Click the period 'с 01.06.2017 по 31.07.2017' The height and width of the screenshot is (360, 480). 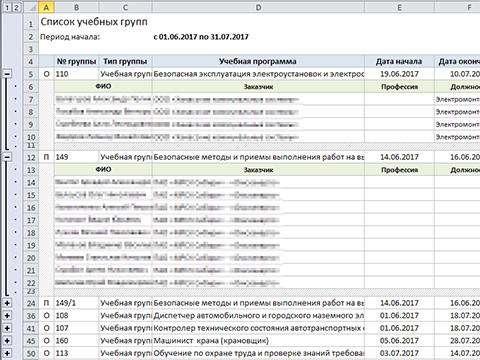[201, 37]
